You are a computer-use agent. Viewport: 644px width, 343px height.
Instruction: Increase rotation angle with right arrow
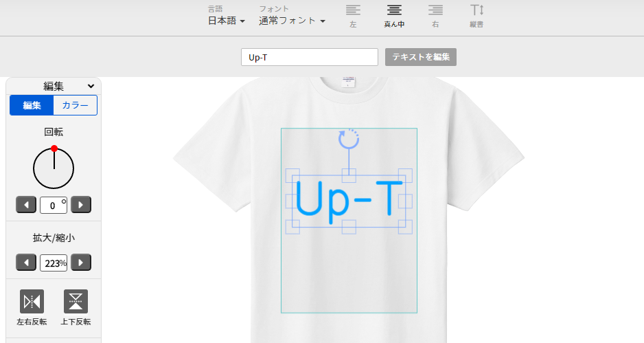(81, 204)
